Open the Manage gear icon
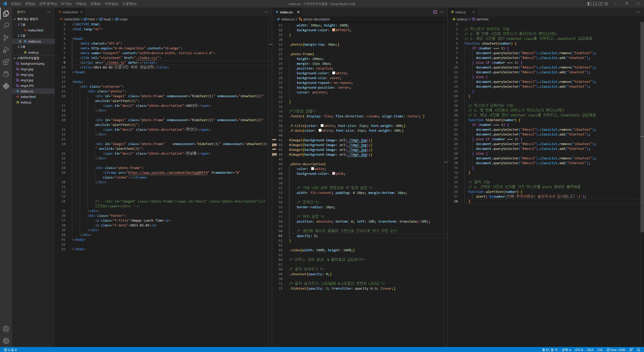This screenshot has width=644, height=352. [6, 341]
